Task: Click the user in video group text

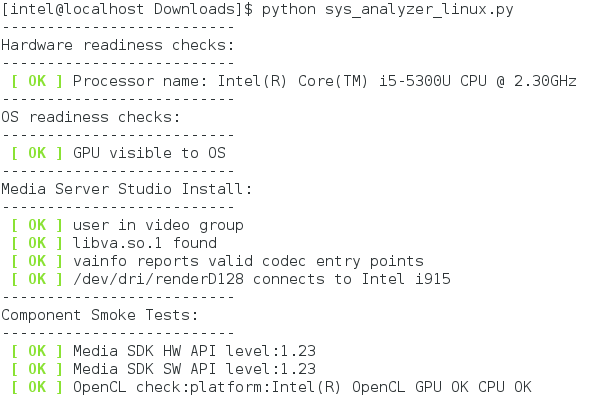Action: 158,225
